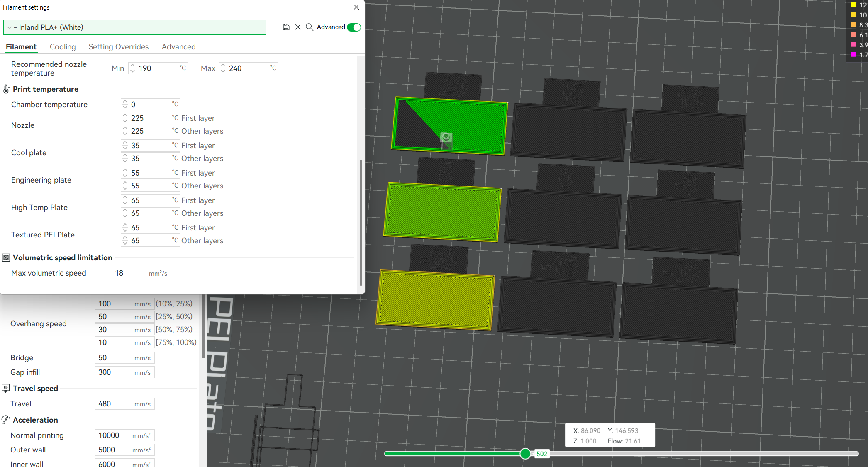Click the Acceleration section icon
The width and height of the screenshot is (868, 467).
click(x=6, y=420)
